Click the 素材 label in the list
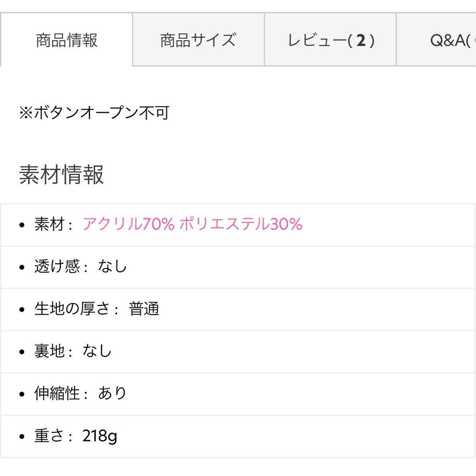The image size is (476, 476). pyautogui.click(x=49, y=225)
